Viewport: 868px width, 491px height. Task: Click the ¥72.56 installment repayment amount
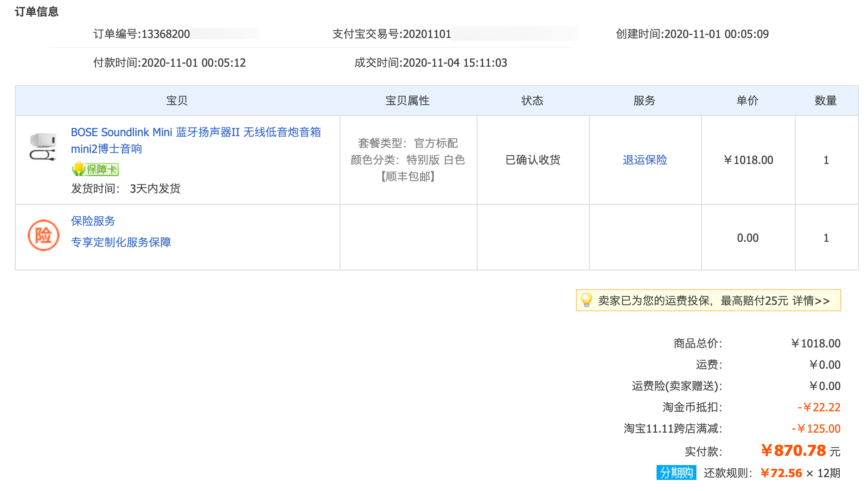tap(781, 473)
